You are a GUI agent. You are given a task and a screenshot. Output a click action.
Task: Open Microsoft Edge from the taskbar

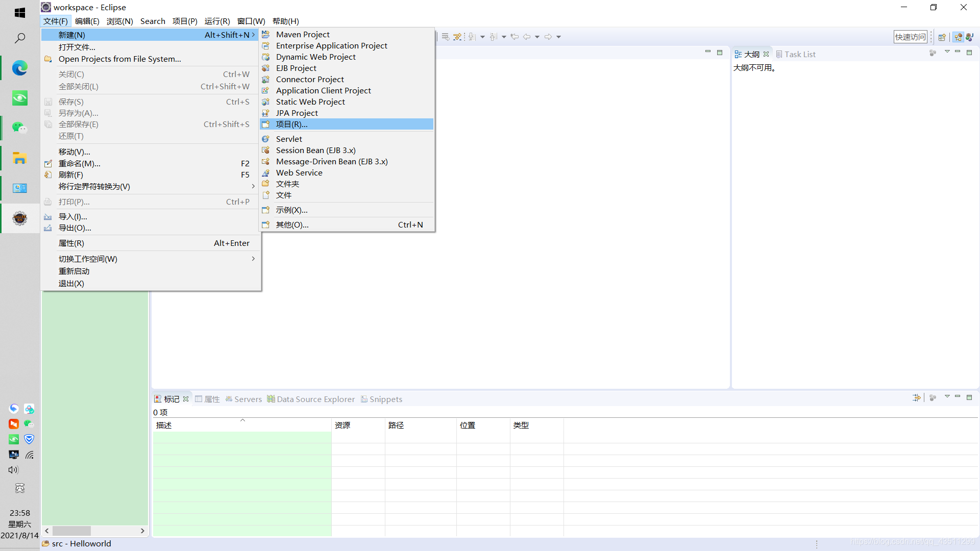coord(20,68)
